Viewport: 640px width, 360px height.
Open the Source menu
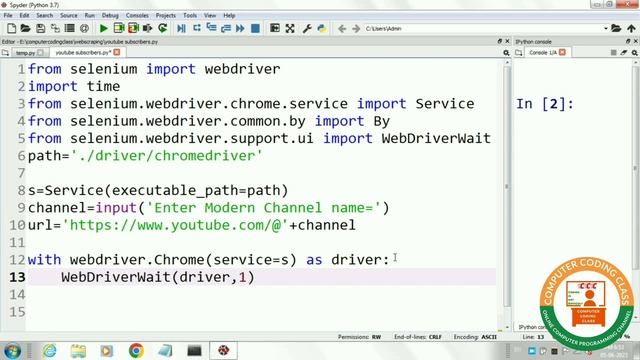pyautogui.click(x=69, y=16)
